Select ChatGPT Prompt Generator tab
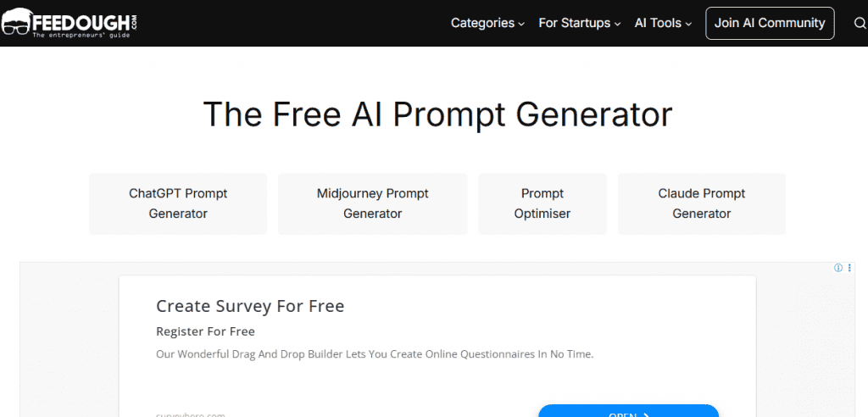 (178, 203)
